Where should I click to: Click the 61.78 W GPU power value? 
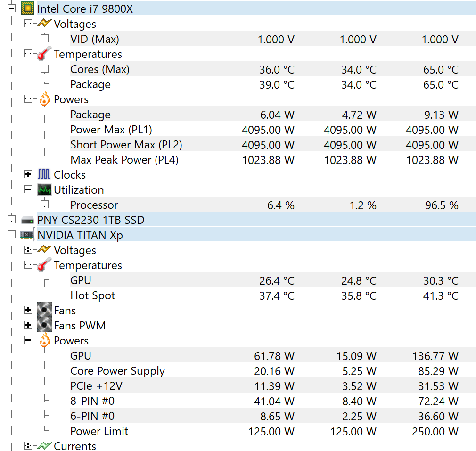pyautogui.click(x=274, y=356)
